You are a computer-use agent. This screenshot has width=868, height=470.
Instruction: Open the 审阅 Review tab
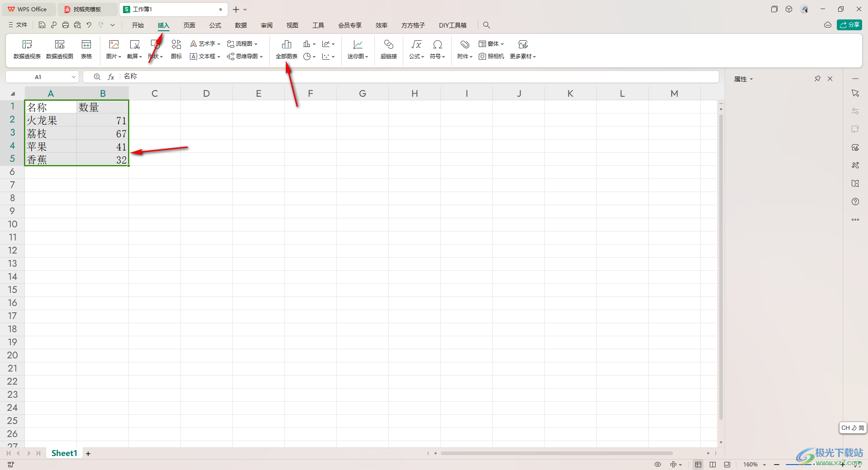click(267, 25)
